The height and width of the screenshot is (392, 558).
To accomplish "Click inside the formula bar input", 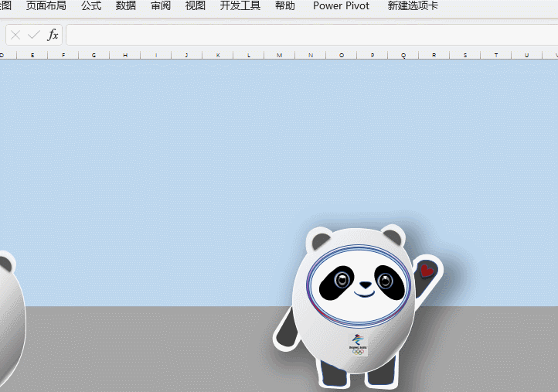I will pyautogui.click(x=309, y=35).
